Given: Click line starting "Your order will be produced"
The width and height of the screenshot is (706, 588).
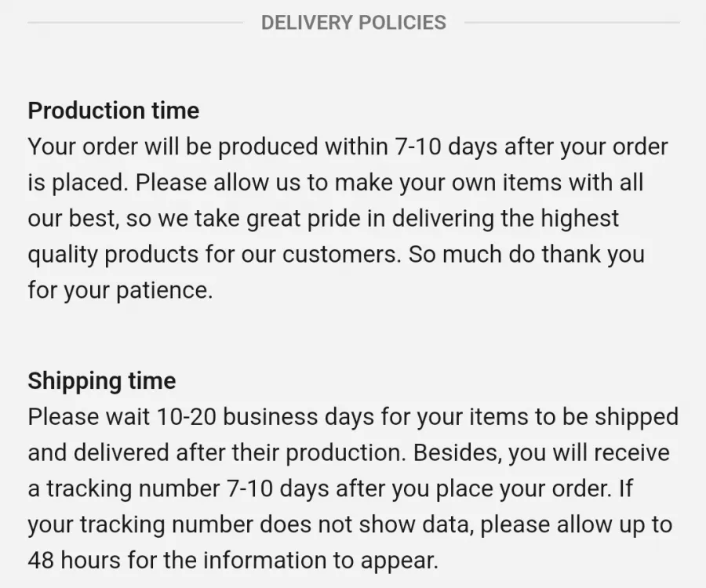Looking at the screenshot, I should [348, 147].
